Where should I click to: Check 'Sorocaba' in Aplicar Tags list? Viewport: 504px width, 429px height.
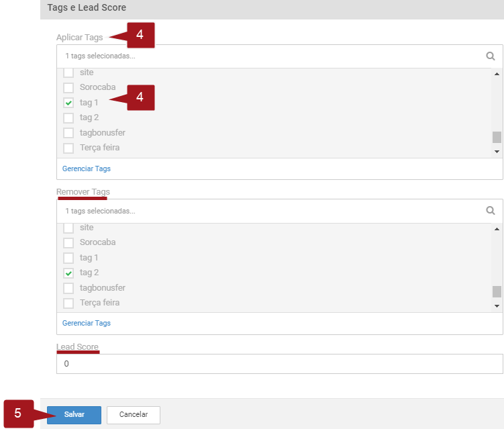(x=68, y=87)
